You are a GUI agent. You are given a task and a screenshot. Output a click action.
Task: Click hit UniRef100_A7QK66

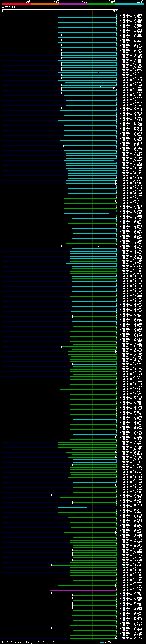(131, 30)
